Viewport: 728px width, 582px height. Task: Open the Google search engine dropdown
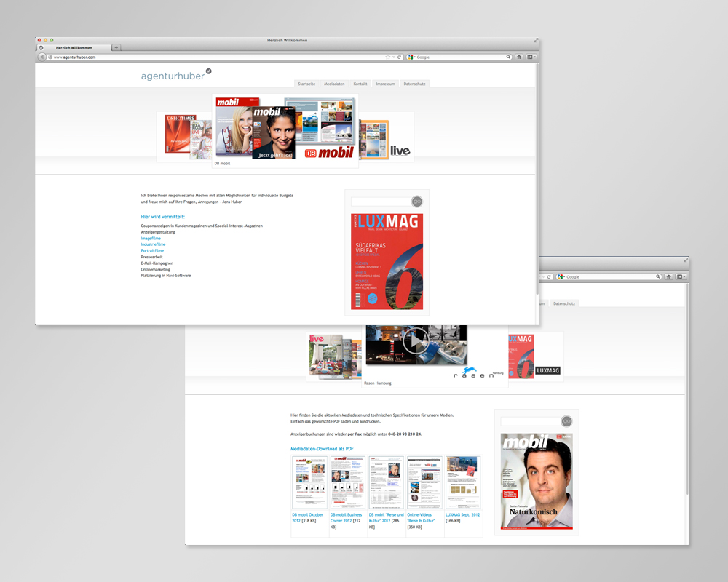click(x=411, y=57)
